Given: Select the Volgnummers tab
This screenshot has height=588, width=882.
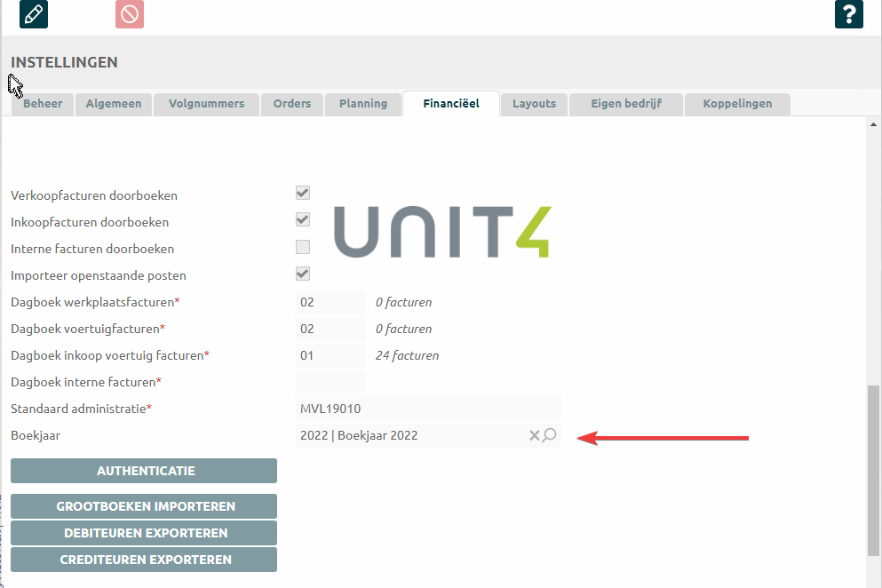Looking at the screenshot, I should 206,104.
